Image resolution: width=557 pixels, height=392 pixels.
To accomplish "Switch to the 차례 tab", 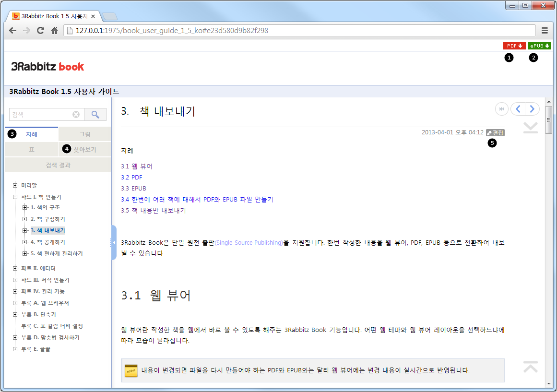I will (32, 134).
